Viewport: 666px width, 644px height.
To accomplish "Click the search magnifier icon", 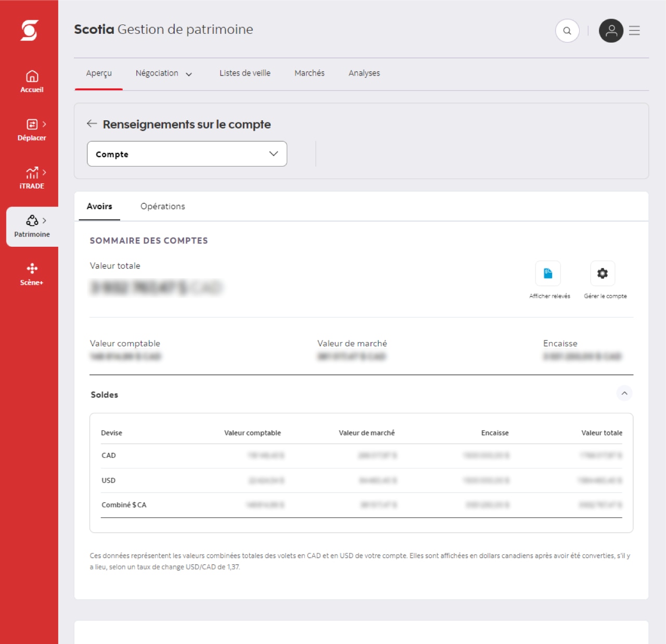I will point(567,31).
